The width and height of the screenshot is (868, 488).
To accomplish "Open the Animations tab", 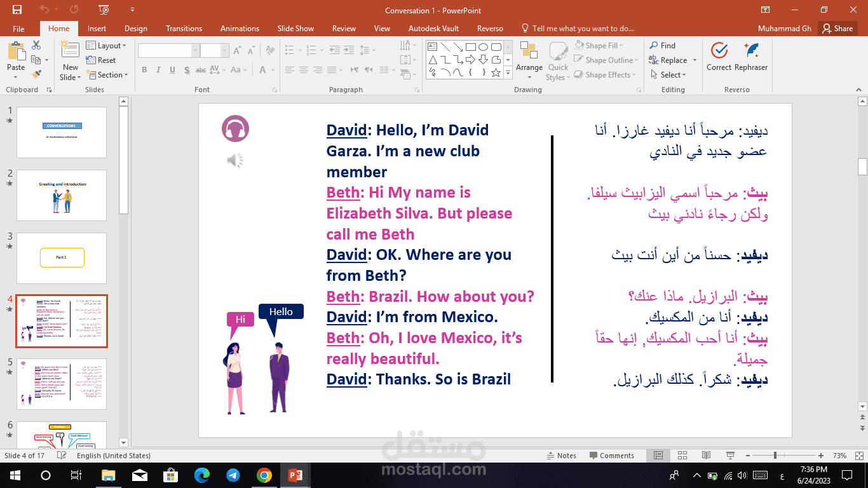I will tap(240, 29).
